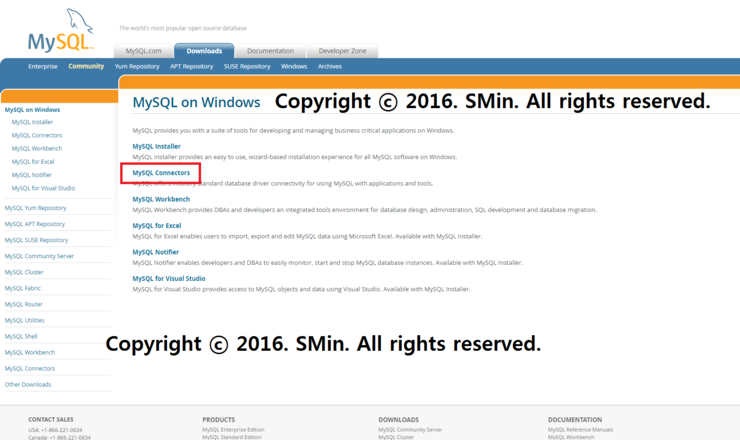
Task: Open MySQL Workbench under MySQL on Windows sidebar
Action: [x=37, y=148]
